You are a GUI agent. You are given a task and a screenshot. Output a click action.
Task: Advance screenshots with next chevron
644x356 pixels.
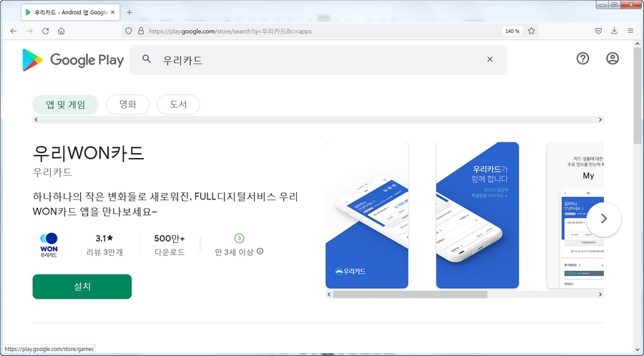point(604,219)
